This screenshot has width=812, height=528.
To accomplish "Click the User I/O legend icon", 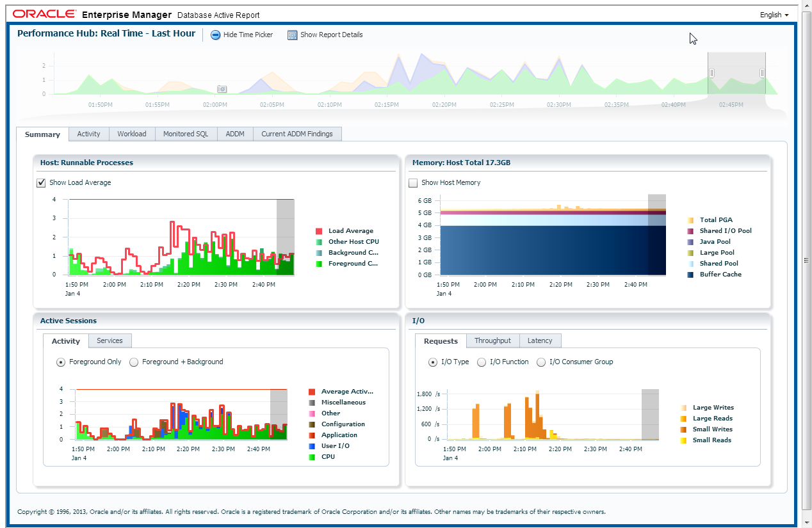I will 312,446.
